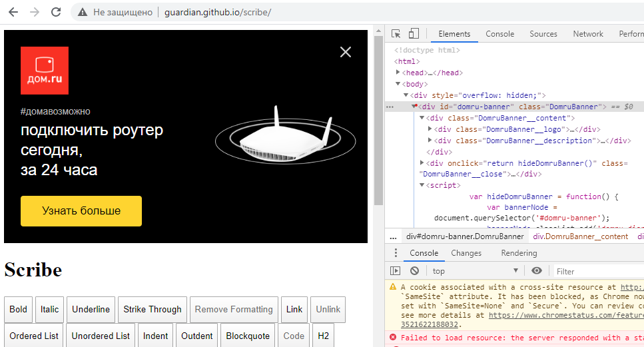Viewport: 644px width, 347px height.
Task: Select div#domru-banner.DomruBanner breadcrumb
Action: [465, 236]
